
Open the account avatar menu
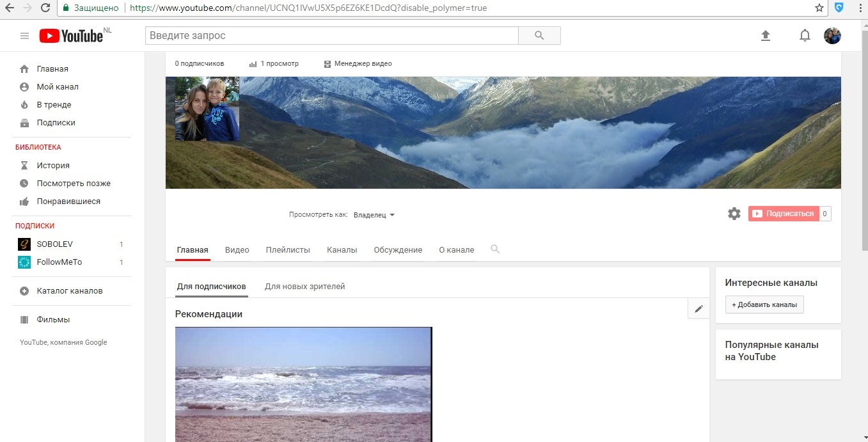[x=832, y=36]
